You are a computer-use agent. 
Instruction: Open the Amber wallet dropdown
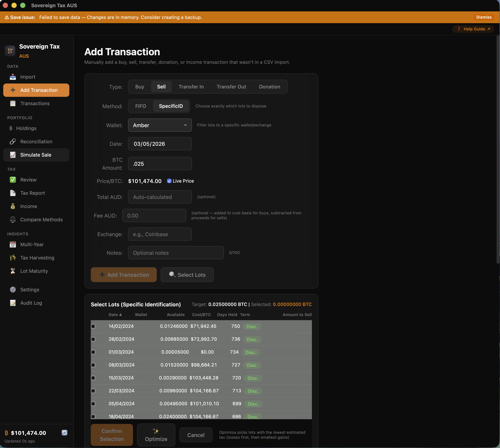[160, 125]
